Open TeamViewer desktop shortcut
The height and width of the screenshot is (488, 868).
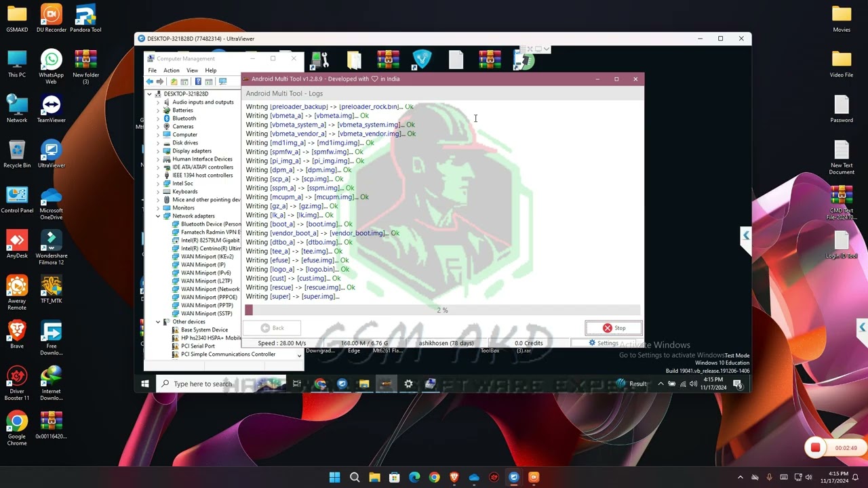(x=52, y=109)
